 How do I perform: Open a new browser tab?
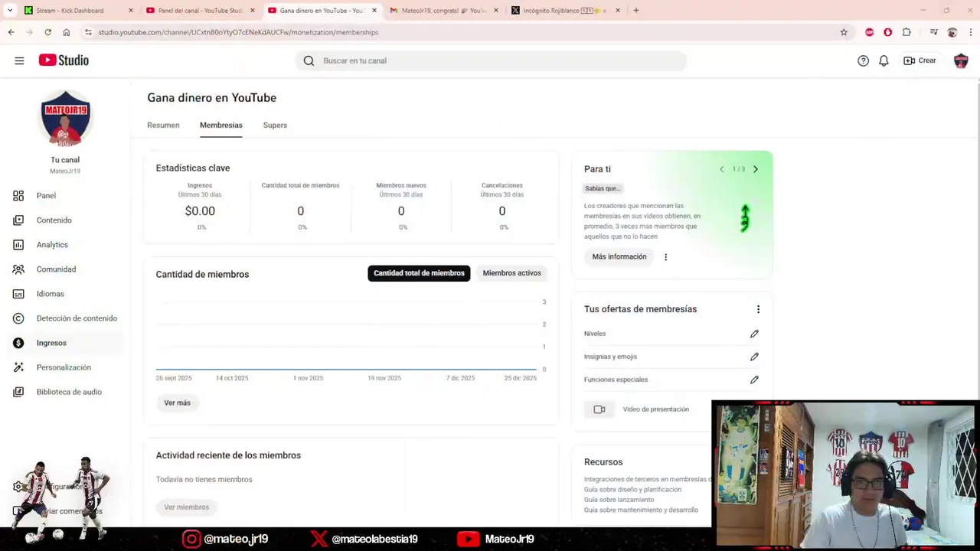635,11
